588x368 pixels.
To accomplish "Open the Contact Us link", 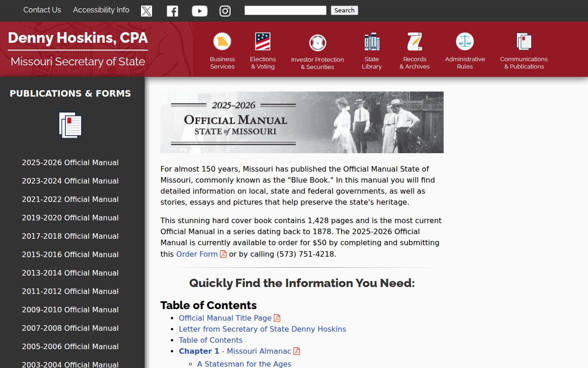I will [x=42, y=10].
